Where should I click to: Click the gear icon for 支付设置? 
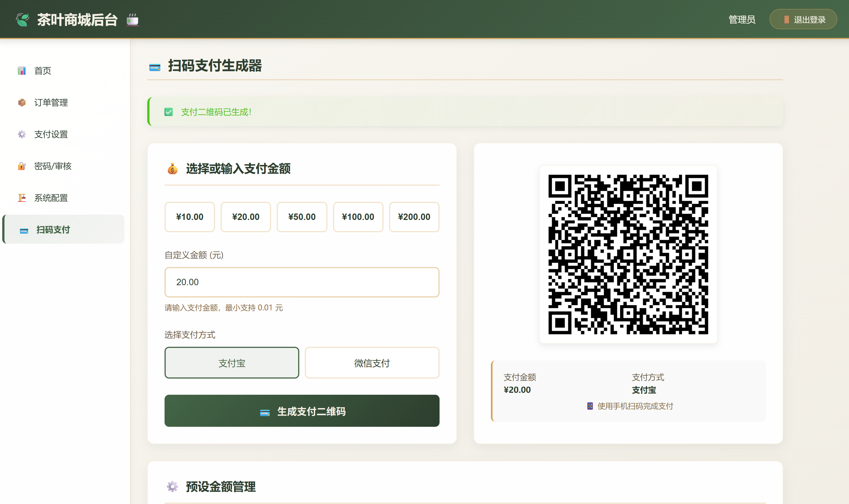(22, 134)
